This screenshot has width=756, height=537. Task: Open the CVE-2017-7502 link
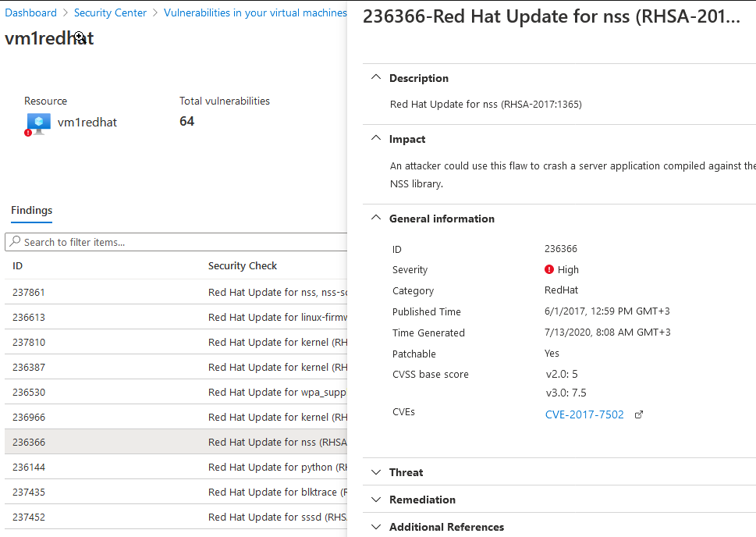click(x=584, y=414)
